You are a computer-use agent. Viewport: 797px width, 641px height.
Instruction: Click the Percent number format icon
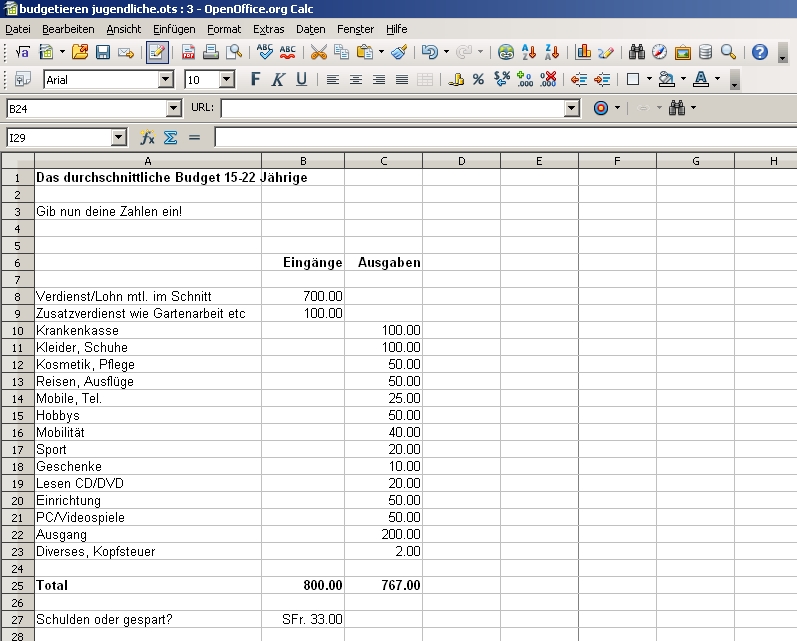pos(478,79)
